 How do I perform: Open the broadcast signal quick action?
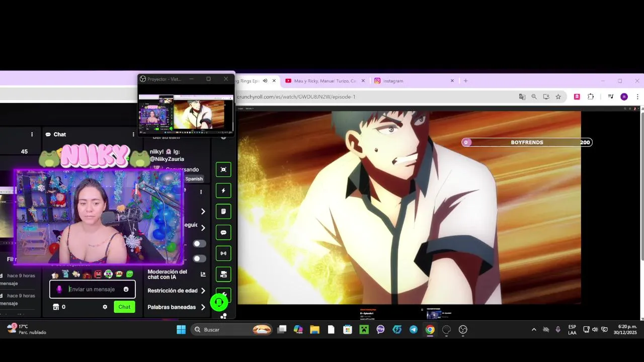tap(223, 253)
